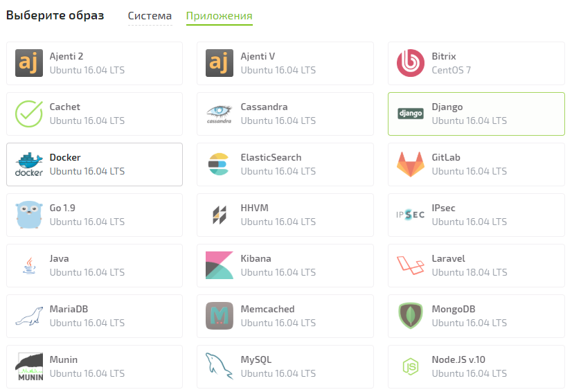Choose the HHVM image title
Viewport: 572px width, 392px height.
254,208
